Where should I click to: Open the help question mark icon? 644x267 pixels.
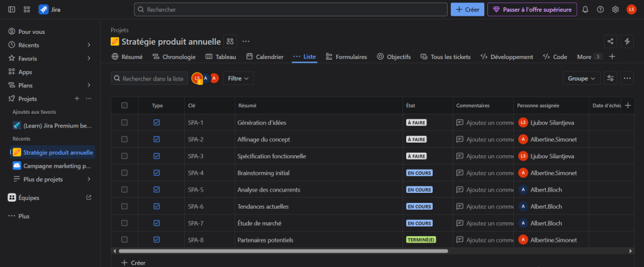point(600,9)
